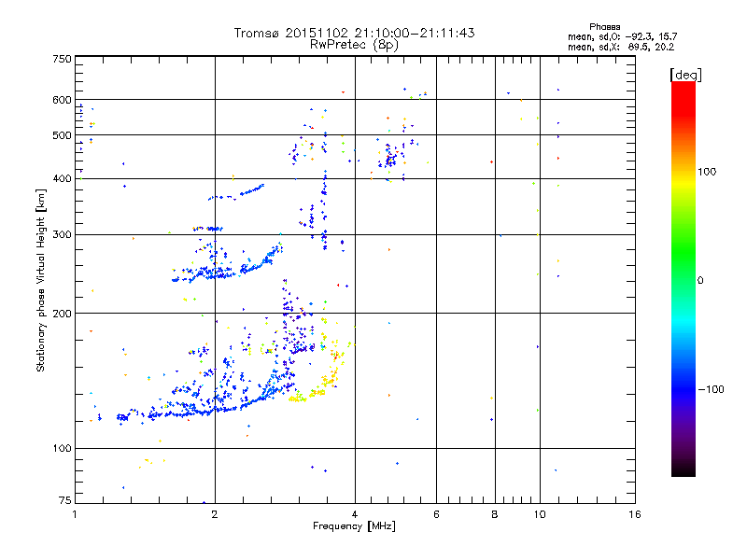Viewport: 747px width, 560px height.
Task: Click the "mean, sd,X: 89.5, 20.2" line
Action: (x=621, y=47)
